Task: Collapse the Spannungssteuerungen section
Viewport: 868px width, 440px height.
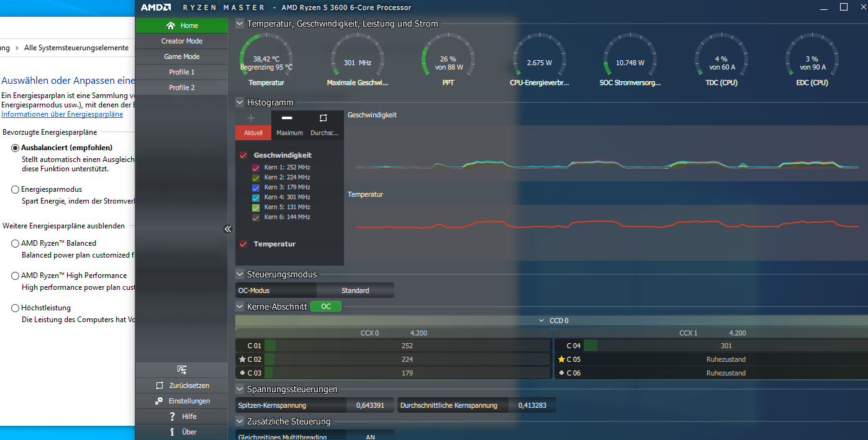Action: tap(240, 389)
